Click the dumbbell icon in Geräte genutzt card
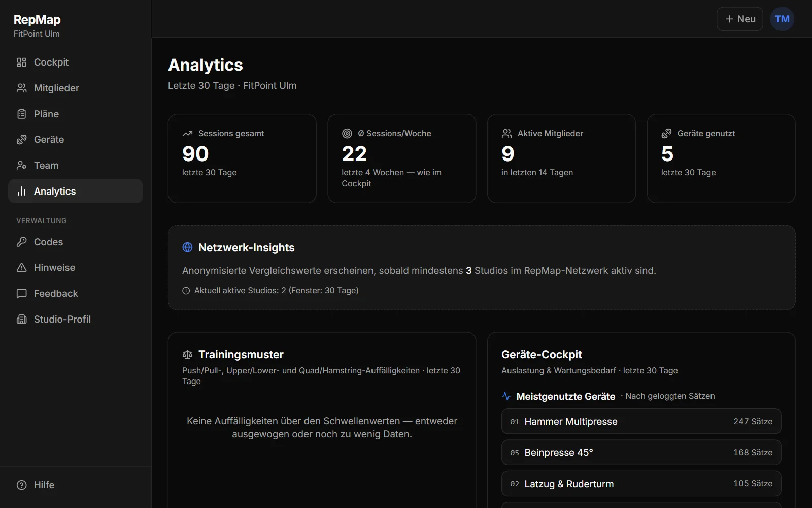Screen dimensions: 812x508 tap(666, 133)
